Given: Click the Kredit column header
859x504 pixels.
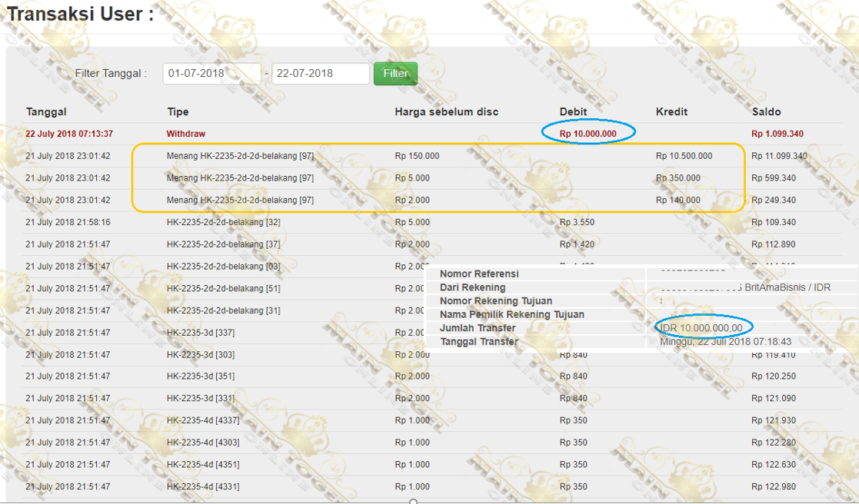Looking at the screenshot, I should 671,112.
